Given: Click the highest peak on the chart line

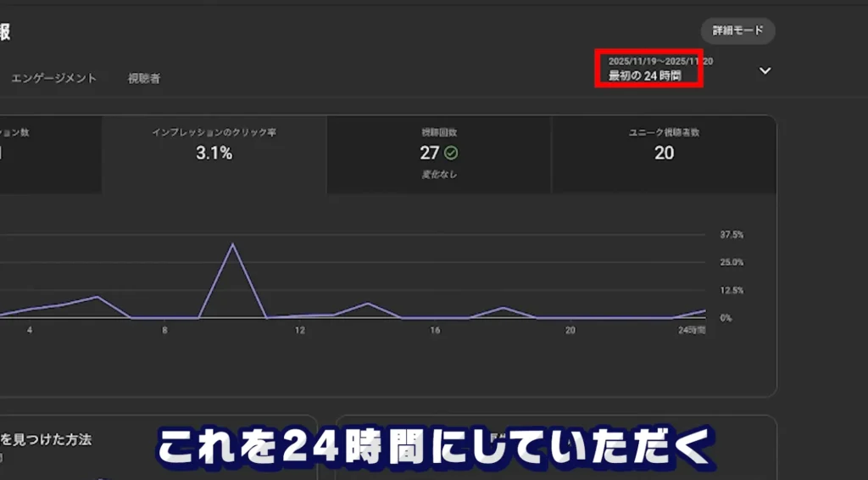Looking at the screenshot, I should coord(232,245).
